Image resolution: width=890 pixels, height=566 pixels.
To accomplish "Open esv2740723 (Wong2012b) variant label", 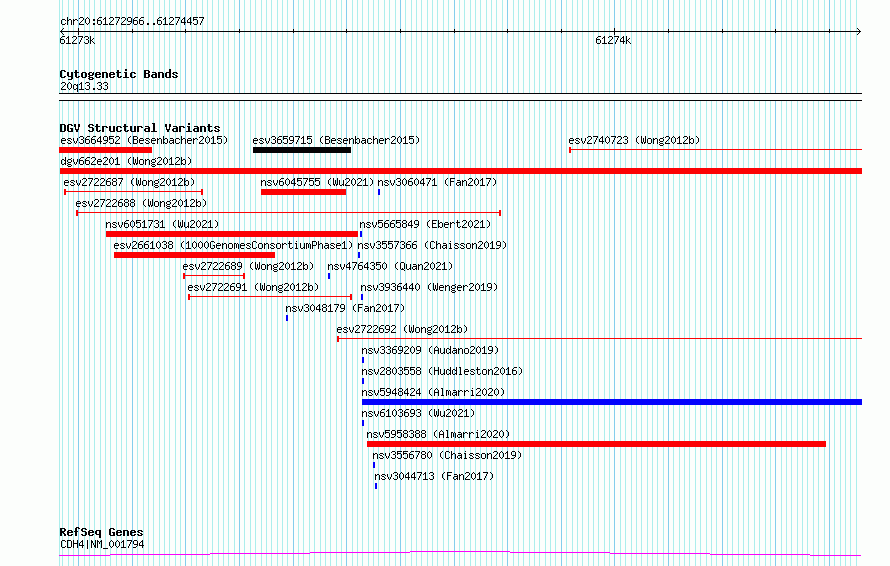I will (634, 140).
